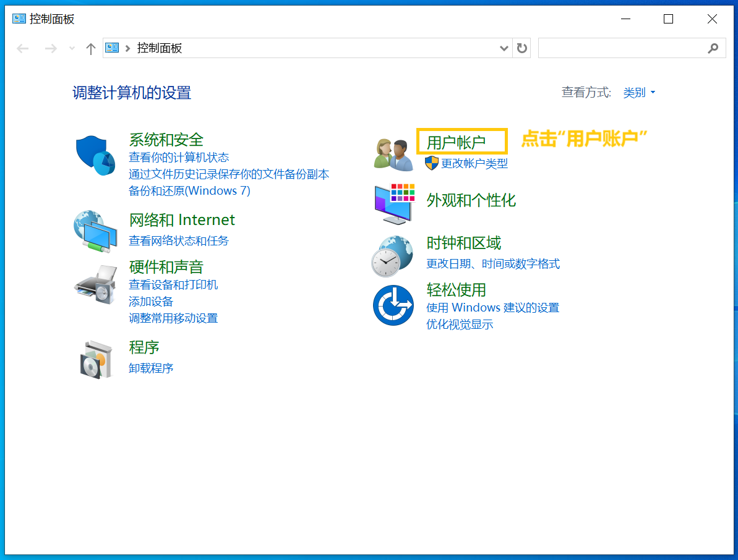Image resolution: width=738 pixels, height=560 pixels.
Task: Open the 查看方式 类别 dropdown
Action: (x=638, y=92)
